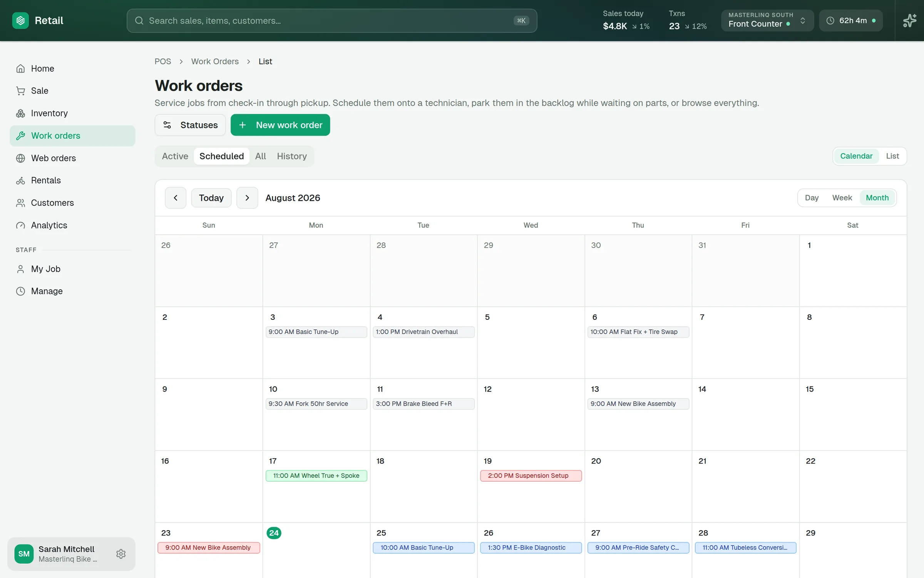Image resolution: width=924 pixels, height=578 pixels.
Task: Go to Sale in sidebar
Action: pos(72,91)
